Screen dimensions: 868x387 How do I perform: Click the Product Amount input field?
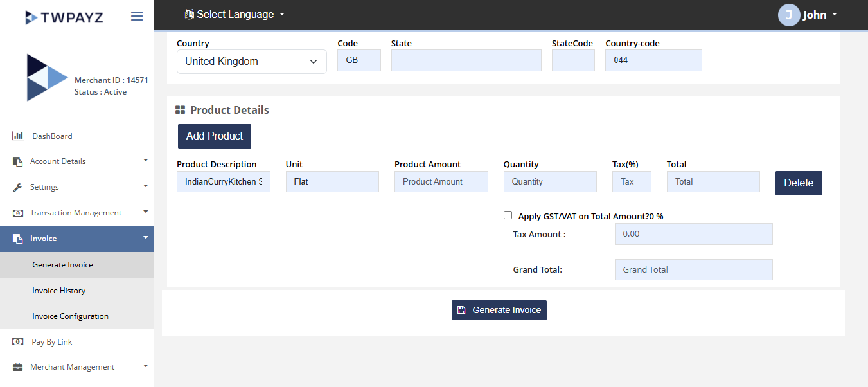441,182
